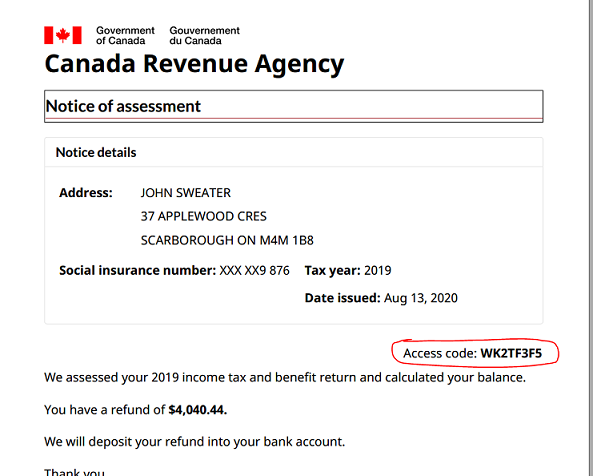The height and width of the screenshot is (476, 593).
Task: Click the Tax year 2019 value
Action: 377,270
